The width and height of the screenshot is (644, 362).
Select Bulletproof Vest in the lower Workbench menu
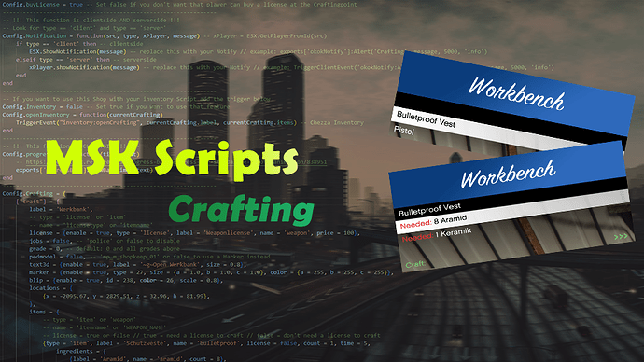(x=429, y=210)
